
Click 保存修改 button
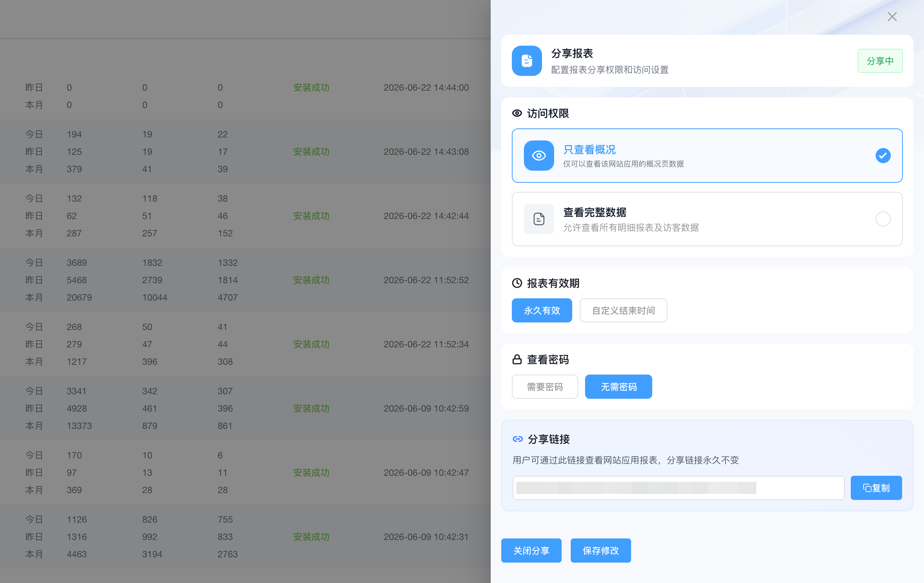(x=601, y=551)
